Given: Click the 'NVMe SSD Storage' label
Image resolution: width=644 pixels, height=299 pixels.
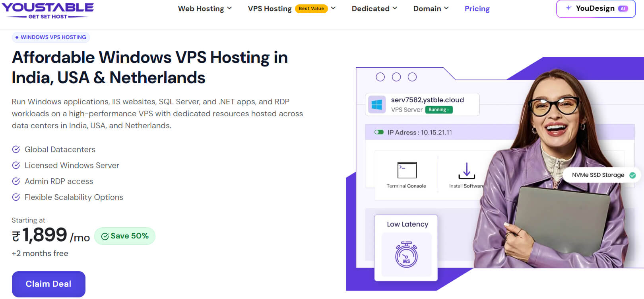Looking at the screenshot, I should tap(598, 175).
